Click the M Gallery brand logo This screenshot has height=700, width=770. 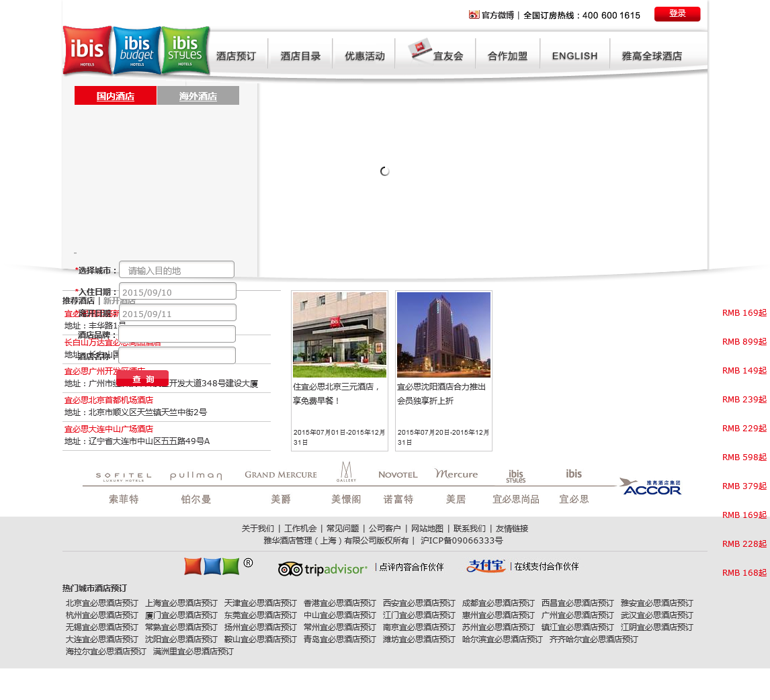[x=346, y=471]
